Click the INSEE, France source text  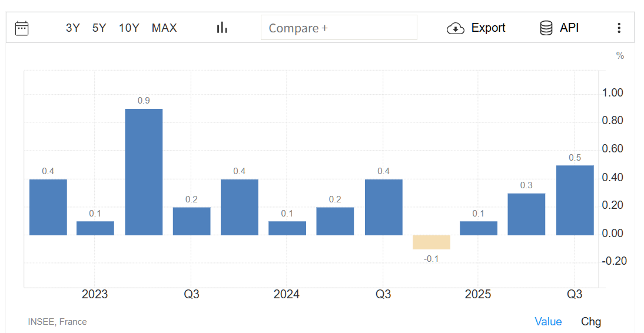(57, 322)
